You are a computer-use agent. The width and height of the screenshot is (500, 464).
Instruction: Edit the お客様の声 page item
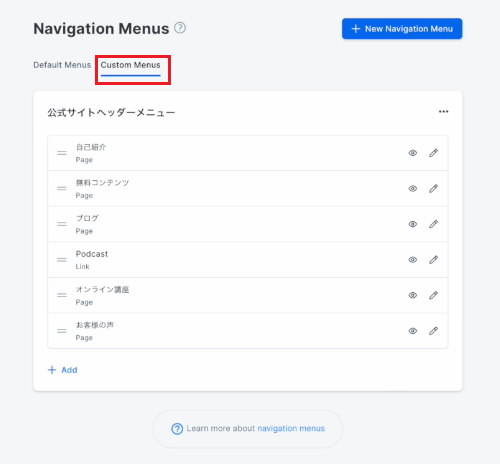pos(433,331)
